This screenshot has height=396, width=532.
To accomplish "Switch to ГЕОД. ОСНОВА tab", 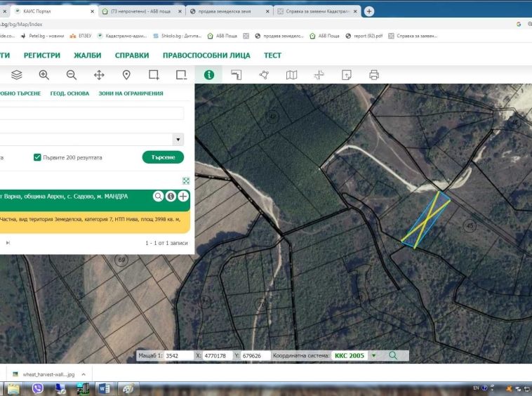I will point(69,93).
